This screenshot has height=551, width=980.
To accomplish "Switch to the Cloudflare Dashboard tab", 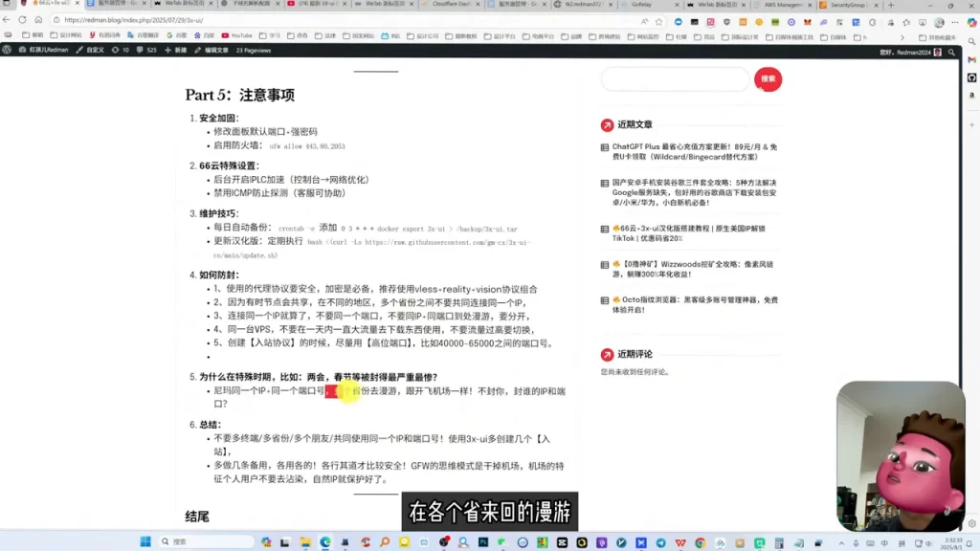I will point(452,5).
